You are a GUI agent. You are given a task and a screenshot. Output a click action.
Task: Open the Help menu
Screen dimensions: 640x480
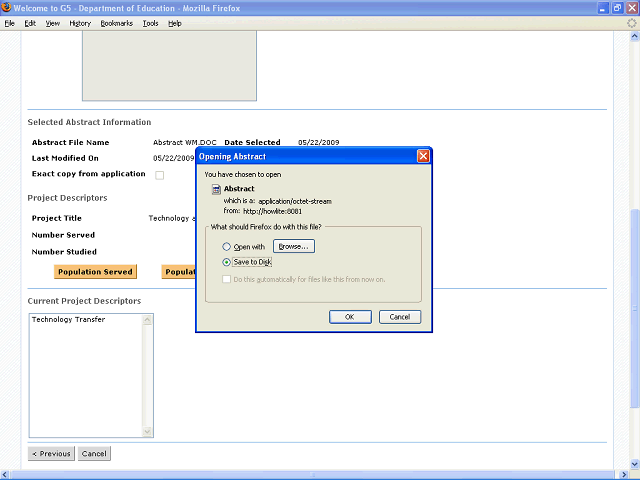pyautogui.click(x=175, y=23)
